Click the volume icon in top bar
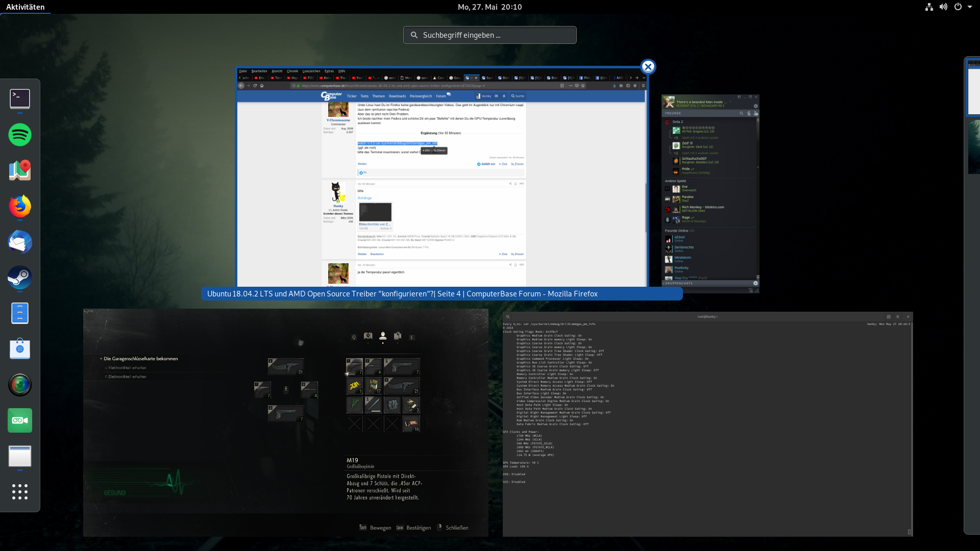The height and width of the screenshot is (551, 980). (x=943, y=7)
